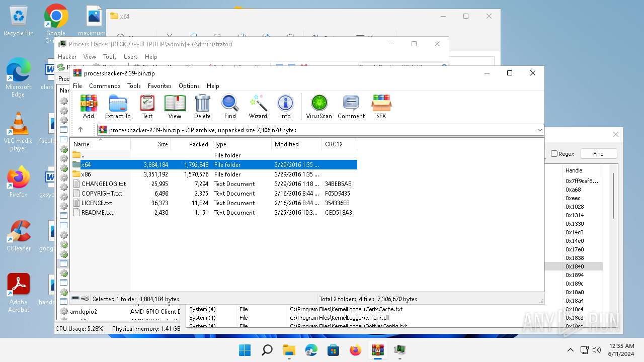
Task: Open Microsoft Edge desktop shortcut
Action: pyautogui.click(x=18, y=77)
